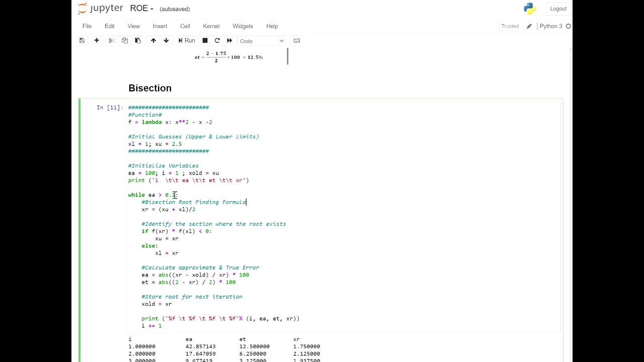Click the Python logo icon

[529, 9]
